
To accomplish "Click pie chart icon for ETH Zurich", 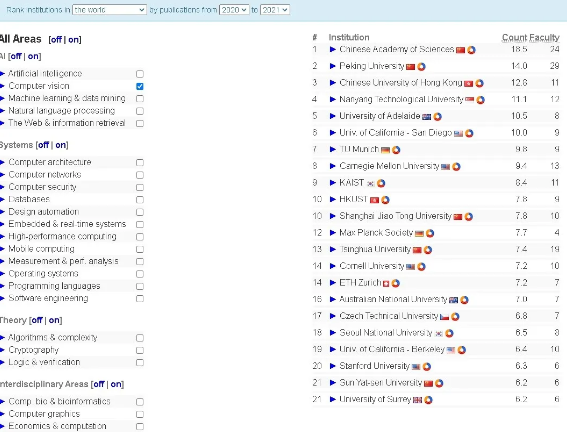I will click(396, 283).
